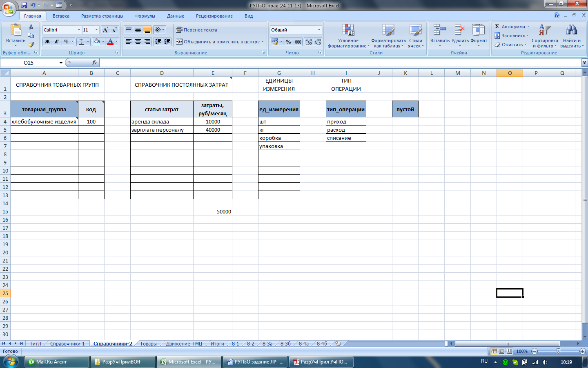Image resolution: width=588 pixels, height=368 pixels.
Task: Decrease font size with the small A icon
Action: 114,30
